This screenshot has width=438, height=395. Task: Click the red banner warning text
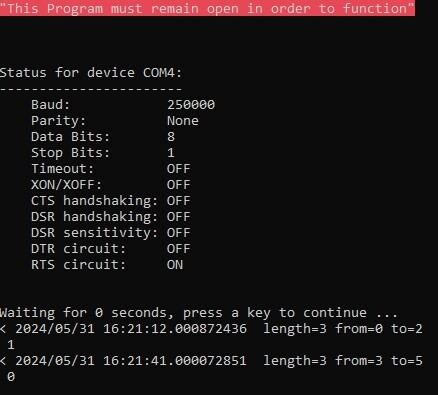pos(207,8)
